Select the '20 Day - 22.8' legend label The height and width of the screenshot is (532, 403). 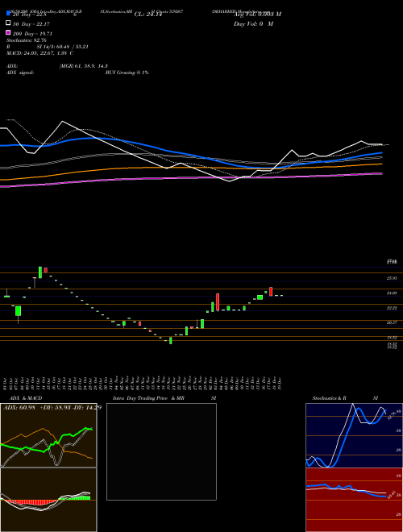pos(30,15)
